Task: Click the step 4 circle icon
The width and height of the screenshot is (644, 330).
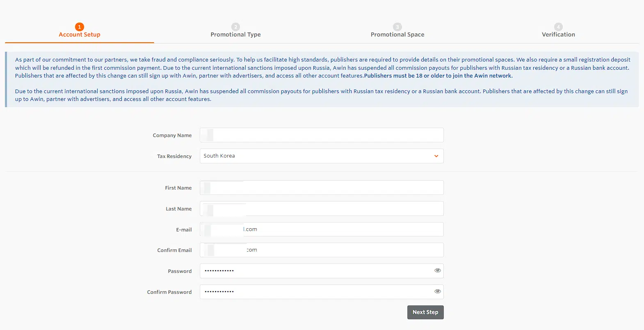Action: tap(558, 27)
